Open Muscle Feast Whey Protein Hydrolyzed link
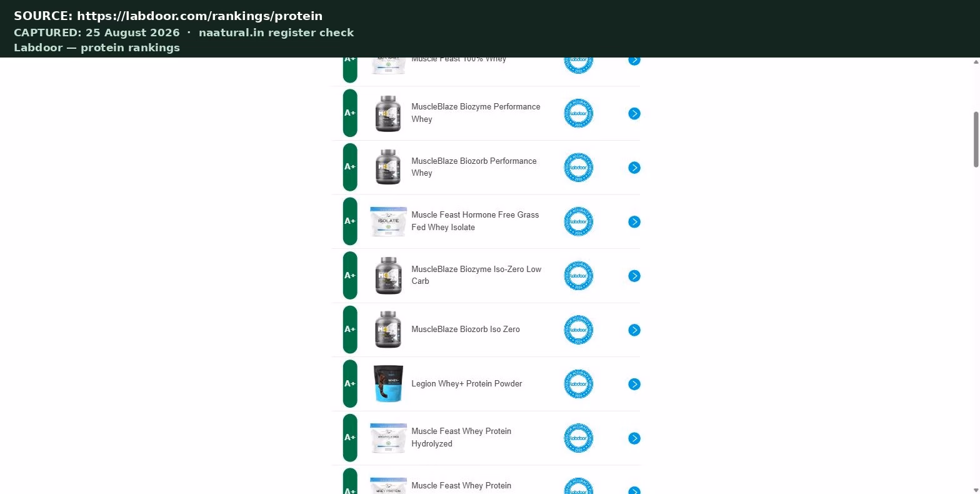The image size is (980, 494). click(461, 437)
